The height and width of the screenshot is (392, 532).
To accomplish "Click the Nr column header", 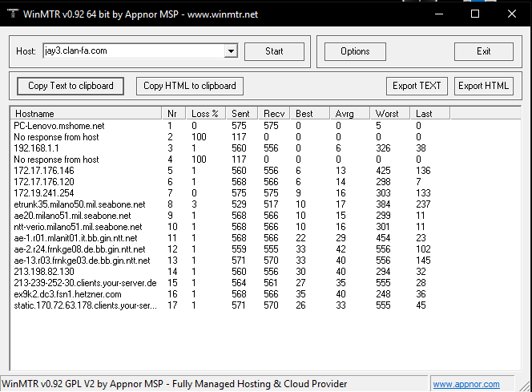I will (x=174, y=114).
